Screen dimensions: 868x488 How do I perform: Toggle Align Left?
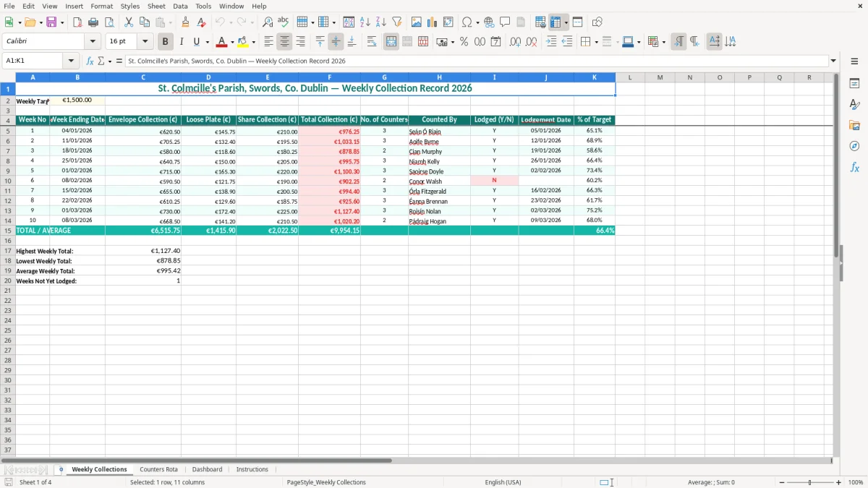[268, 42]
